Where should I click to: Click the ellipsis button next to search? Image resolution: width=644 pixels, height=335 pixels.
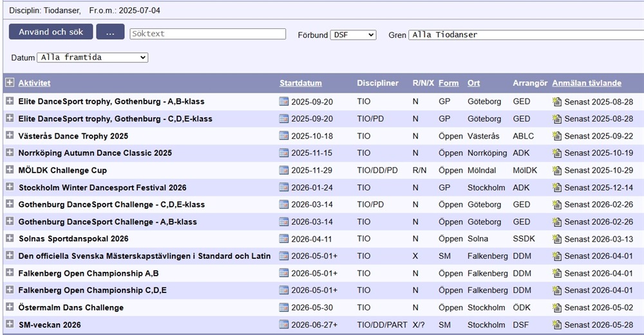click(x=110, y=32)
